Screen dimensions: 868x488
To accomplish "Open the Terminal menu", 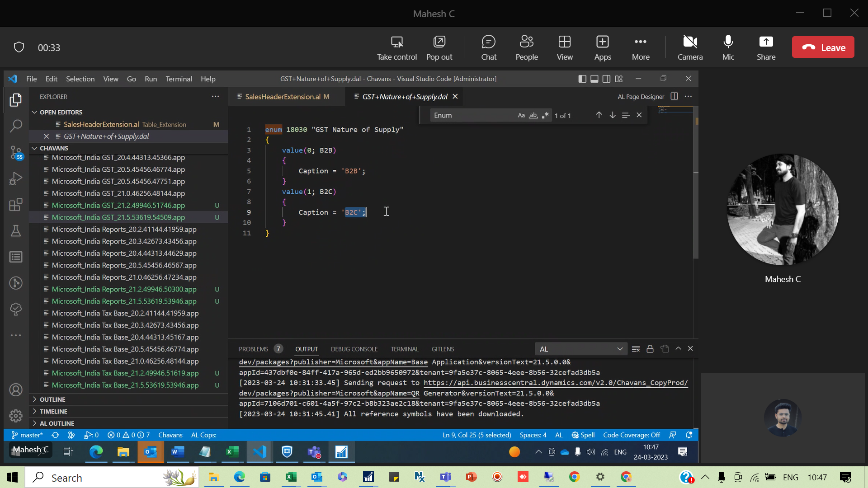I will tap(179, 79).
